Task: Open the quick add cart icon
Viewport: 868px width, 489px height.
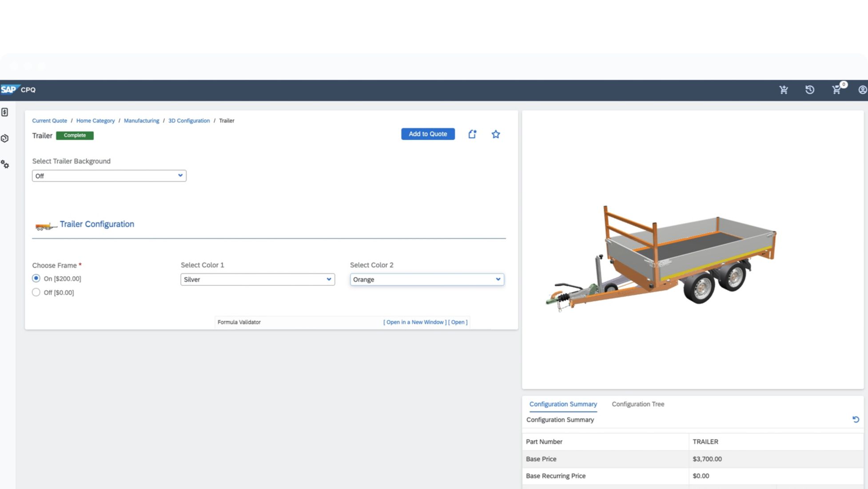Action: 784,90
